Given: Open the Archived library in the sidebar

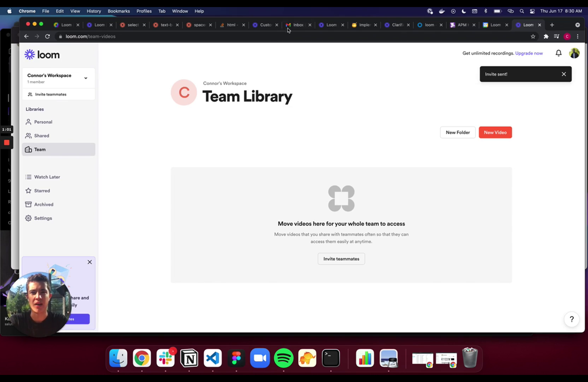Looking at the screenshot, I should [44, 204].
